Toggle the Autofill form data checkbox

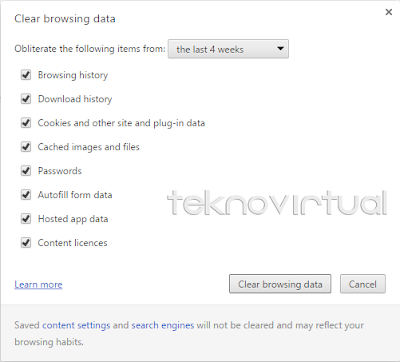coord(26,195)
